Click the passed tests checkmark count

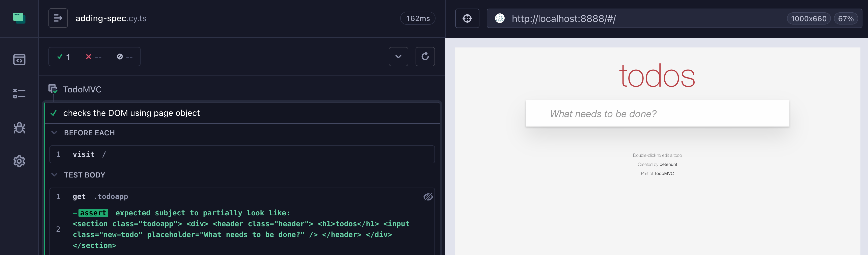click(64, 57)
